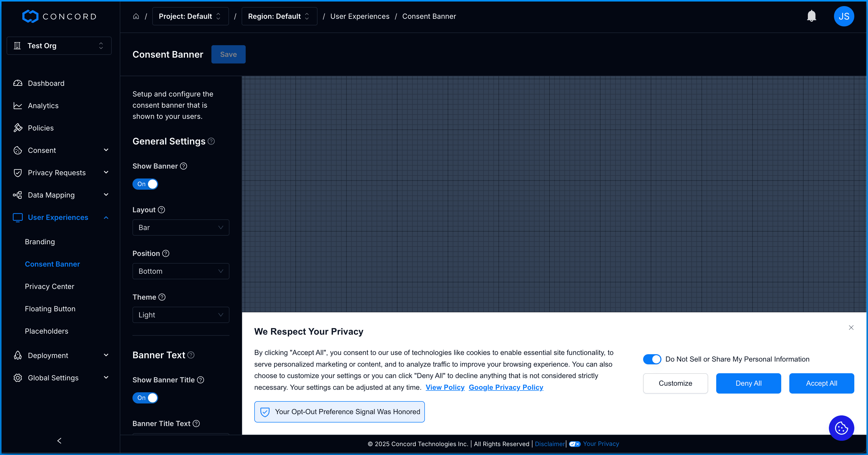Click help icon beside General Settings
Image resolution: width=868 pixels, height=455 pixels.
211,141
